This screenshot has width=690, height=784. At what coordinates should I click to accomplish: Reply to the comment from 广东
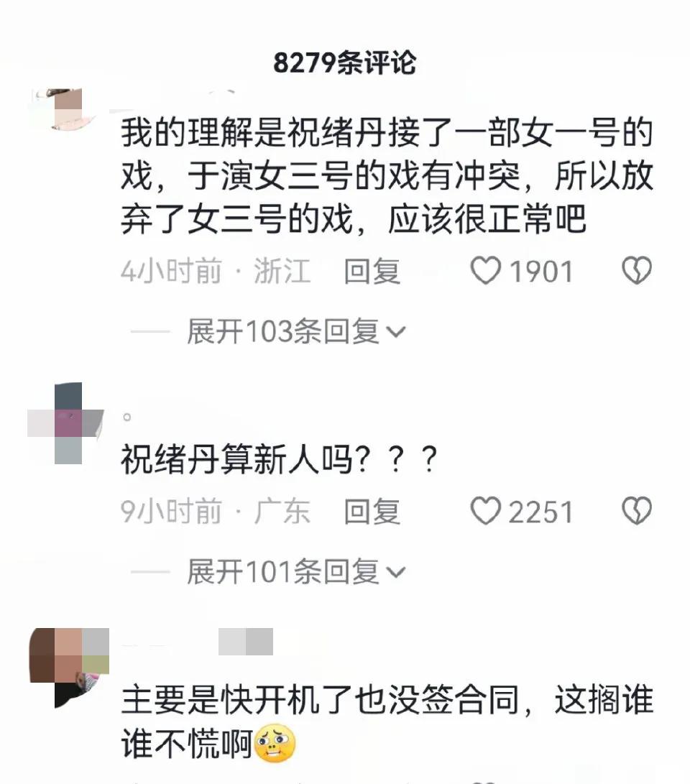pyautogui.click(x=372, y=512)
